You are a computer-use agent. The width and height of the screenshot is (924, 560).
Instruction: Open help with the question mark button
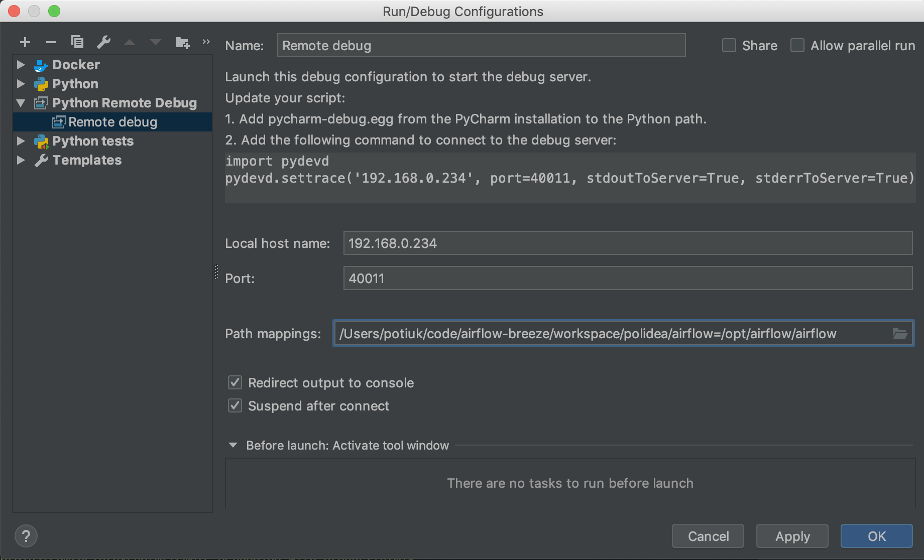pyautogui.click(x=26, y=536)
